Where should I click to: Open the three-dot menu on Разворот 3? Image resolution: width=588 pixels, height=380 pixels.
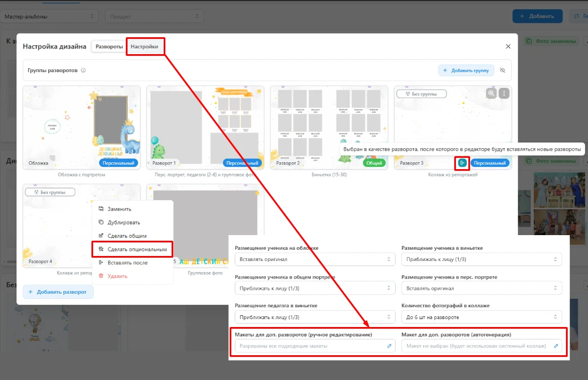click(x=504, y=94)
